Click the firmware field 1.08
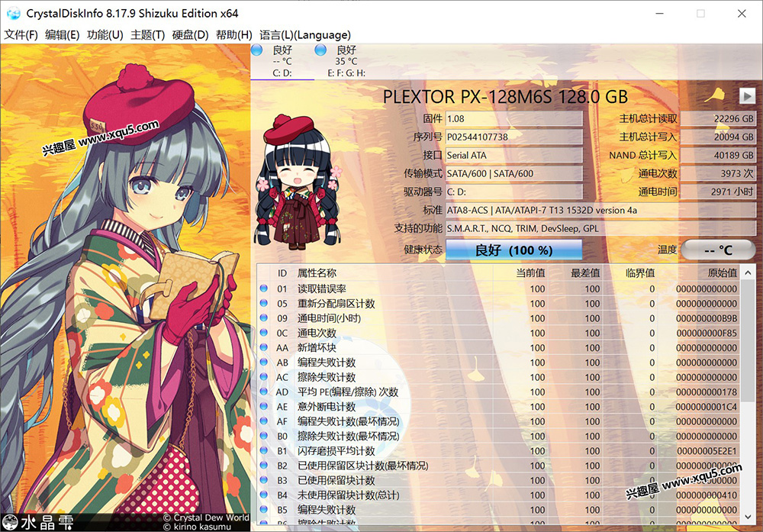This screenshot has width=763, height=532. pyautogui.click(x=513, y=119)
